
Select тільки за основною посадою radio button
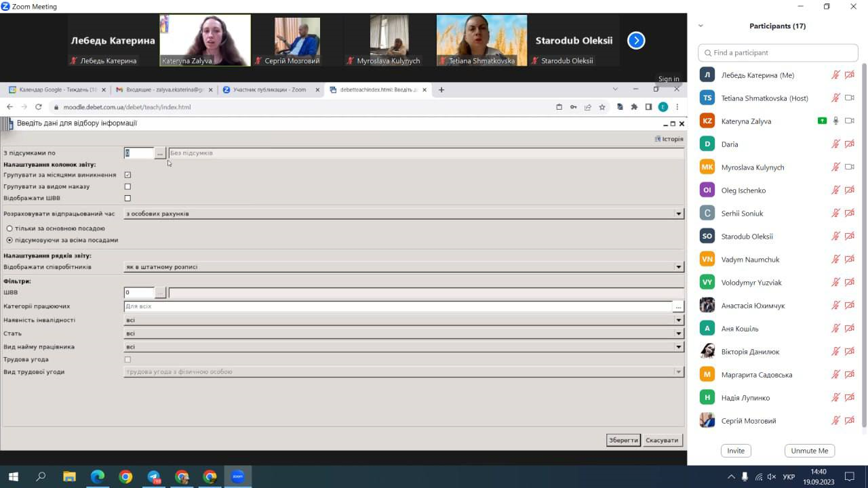[9, 228]
